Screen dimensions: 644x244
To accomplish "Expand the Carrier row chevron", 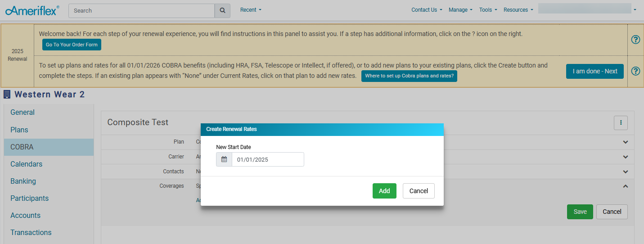I will point(625,157).
